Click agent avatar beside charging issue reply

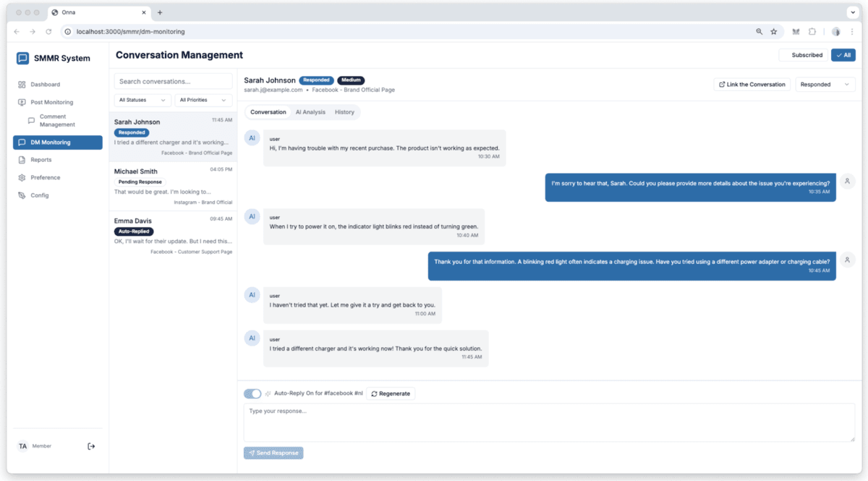(848, 260)
